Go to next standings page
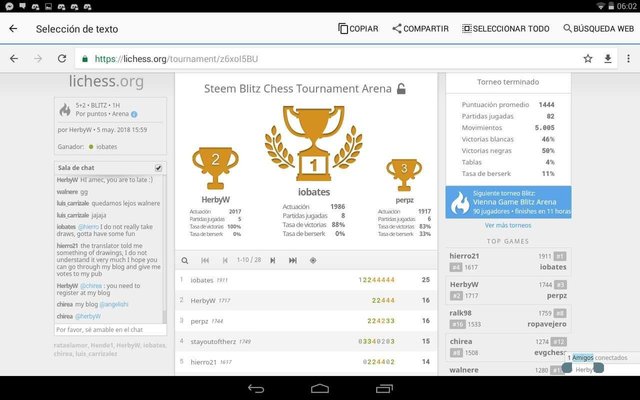The image size is (640, 400). (x=272, y=260)
